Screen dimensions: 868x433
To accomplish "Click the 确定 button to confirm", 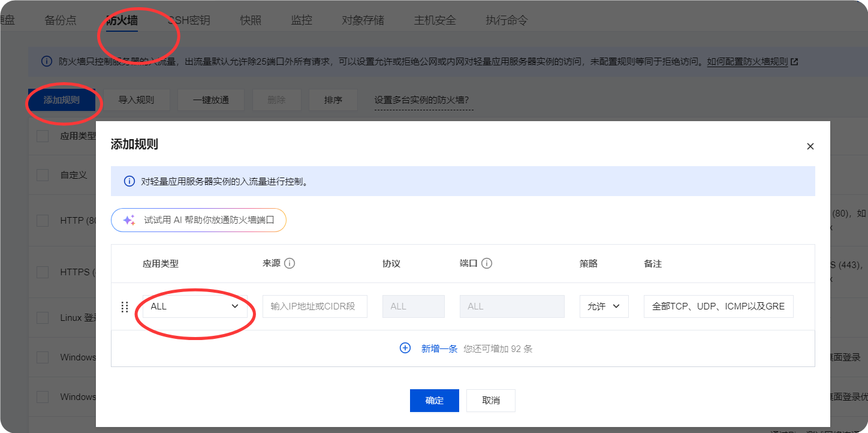I will coord(434,401).
